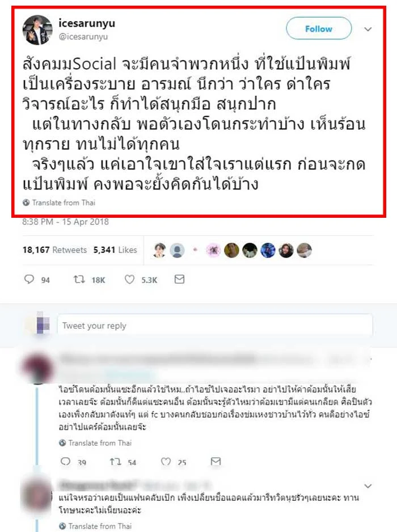
Task: View the 5,341 Likes list
Action: tap(115, 250)
